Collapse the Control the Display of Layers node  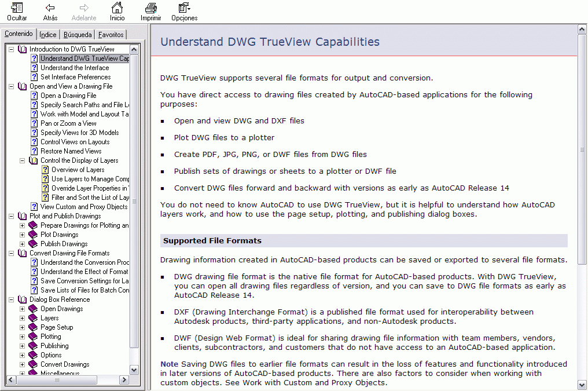(22, 160)
